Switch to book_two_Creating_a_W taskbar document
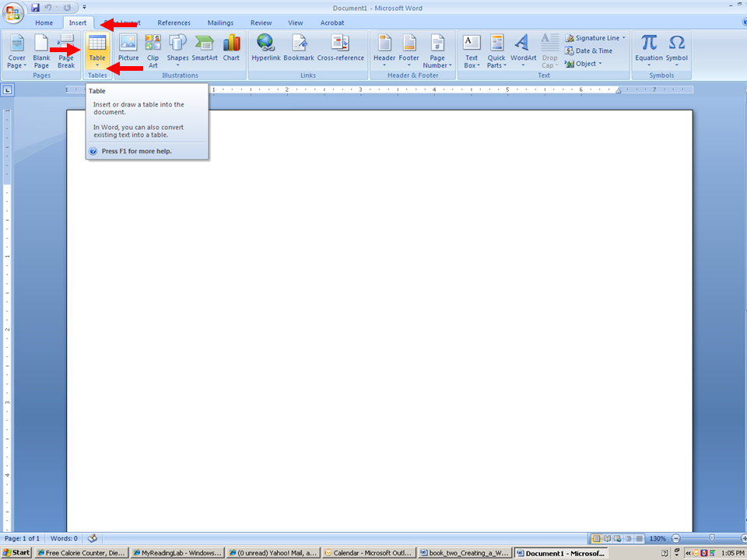This screenshot has width=747, height=560. click(465, 553)
